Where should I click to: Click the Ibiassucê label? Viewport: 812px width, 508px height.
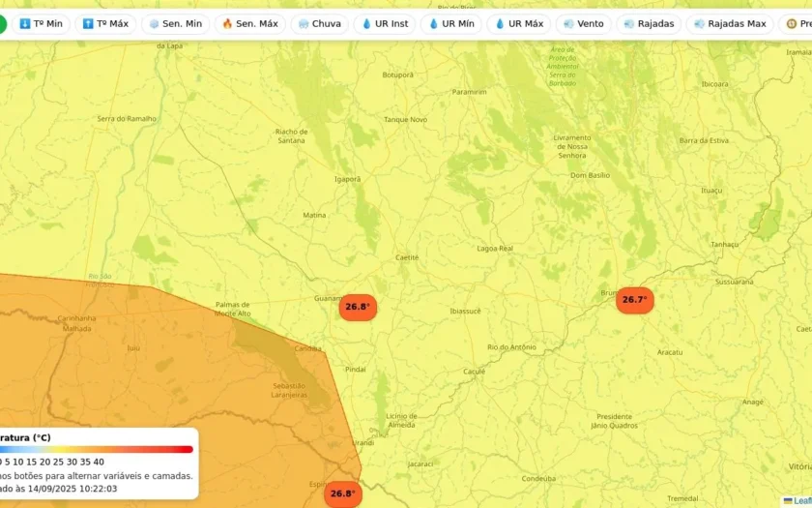(466, 312)
